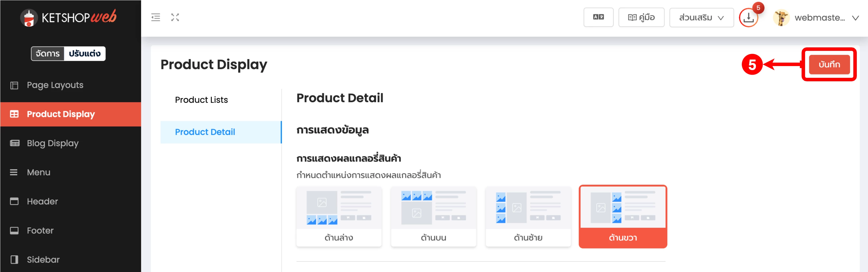Click the red บันทึก save button
The image size is (868, 272).
829,64
